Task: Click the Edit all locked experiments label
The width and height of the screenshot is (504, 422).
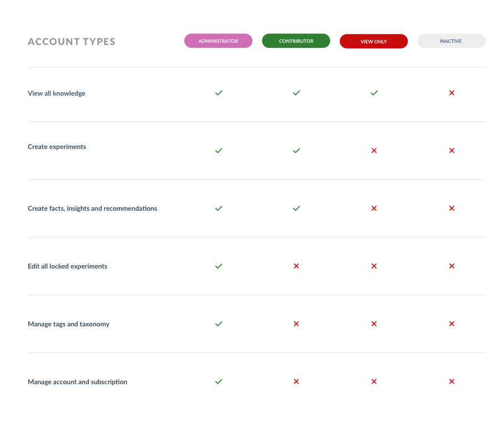Action: (67, 266)
